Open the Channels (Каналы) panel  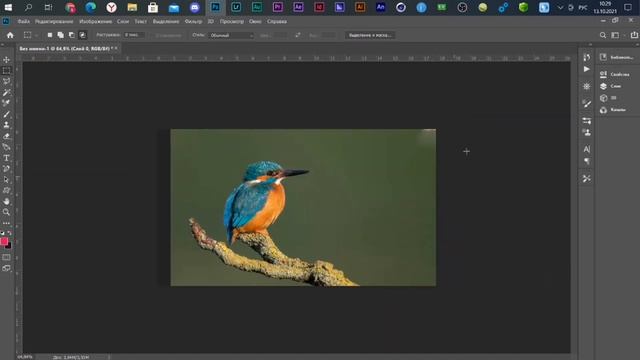coord(613,110)
